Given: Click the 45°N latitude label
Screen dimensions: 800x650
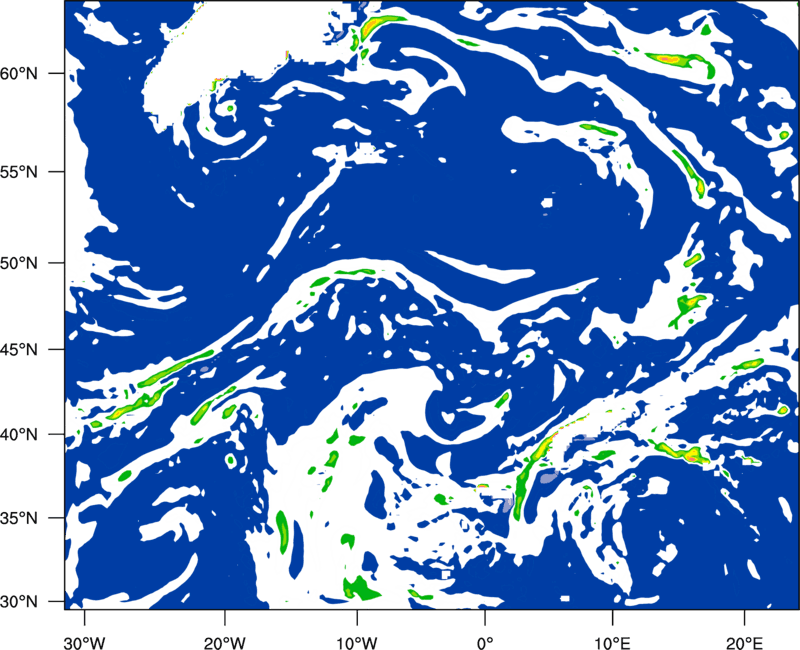Looking at the screenshot, I should tap(19, 349).
